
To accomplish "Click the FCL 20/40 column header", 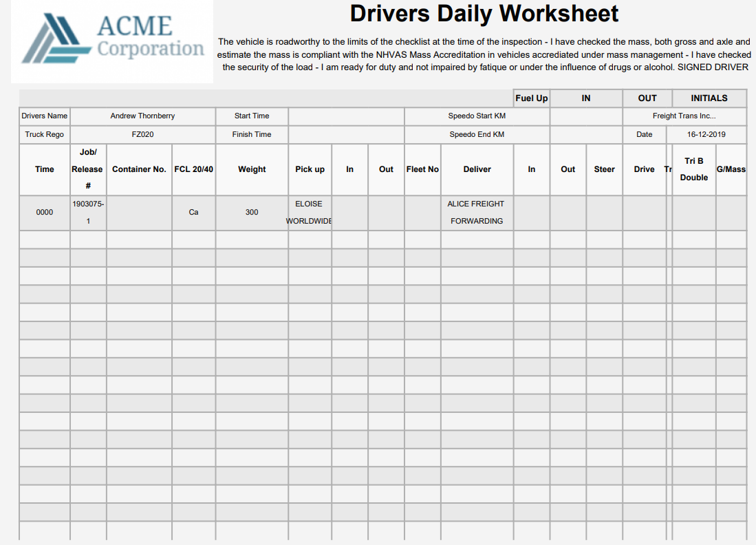I will point(194,169).
